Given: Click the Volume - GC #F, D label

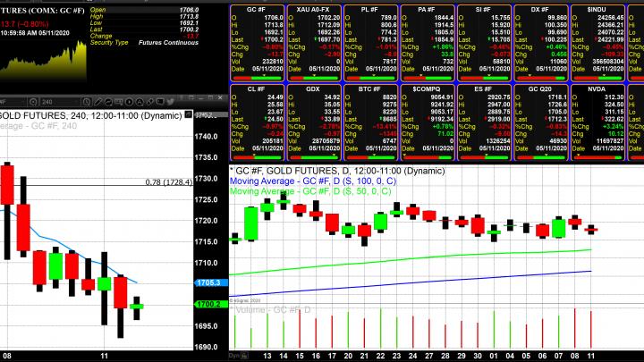Looking at the screenshot, I should [x=270, y=310].
